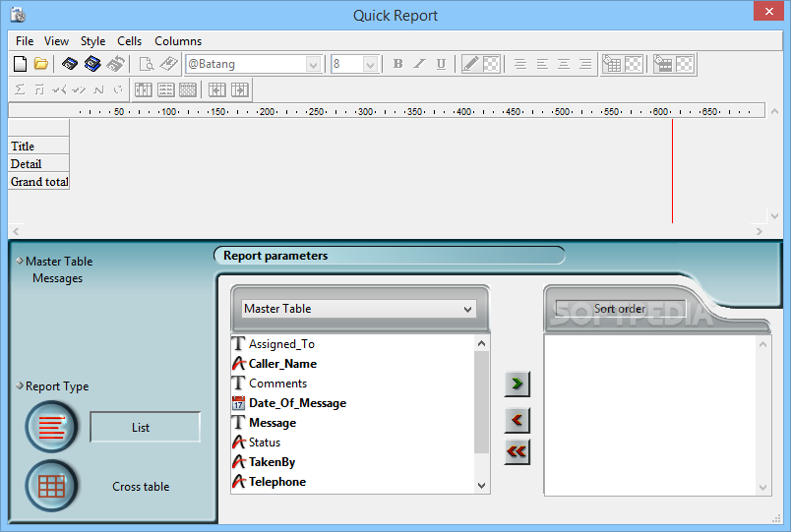Click the Sigma sum function icon
The width and height of the screenshot is (791, 532).
tap(20, 89)
